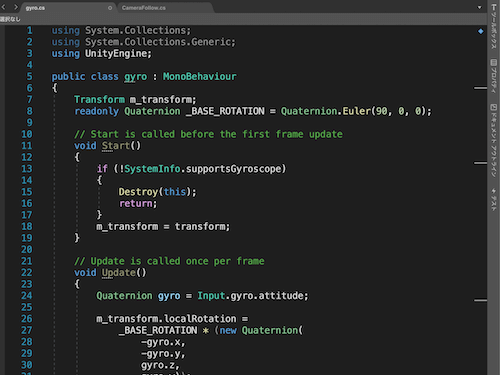Click System.Collections.Generic on line 2
This screenshot has width=500, height=375.
click(158, 42)
